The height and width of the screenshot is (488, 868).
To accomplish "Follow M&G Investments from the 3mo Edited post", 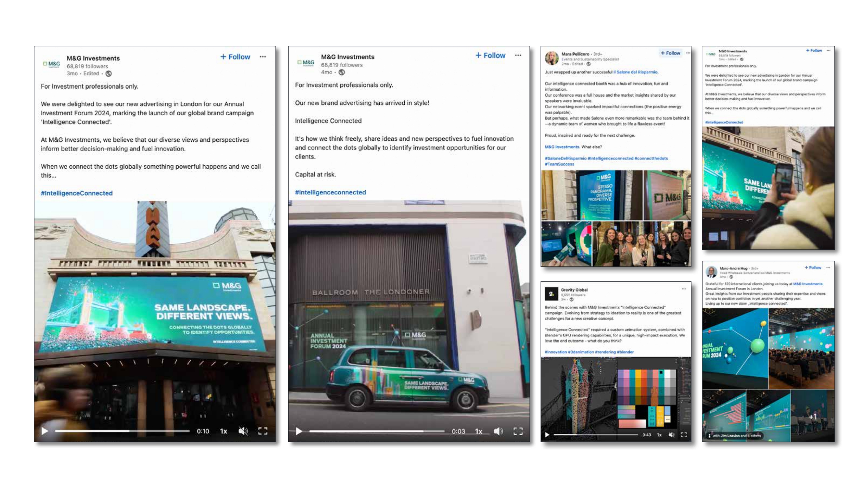I will click(x=235, y=57).
